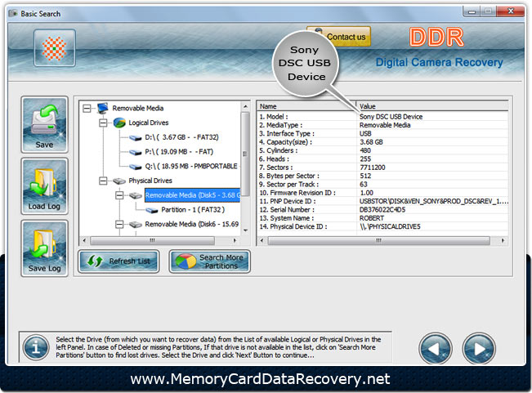Click the tree panel vertical scrollbar thumb
The height and width of the screenshot is (393, 532).
pos(245,154)
